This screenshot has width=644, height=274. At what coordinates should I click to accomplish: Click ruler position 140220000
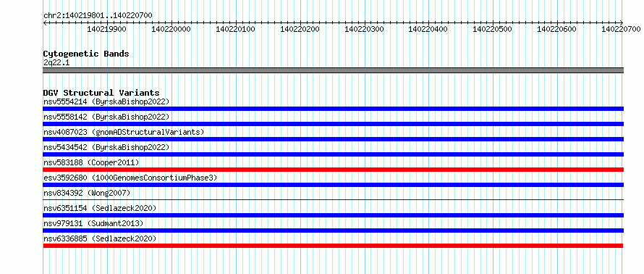[171, 29]
